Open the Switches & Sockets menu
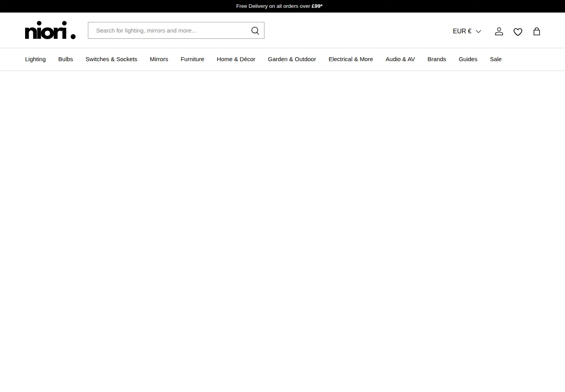565x392 pixels. (x=111, y=59)
